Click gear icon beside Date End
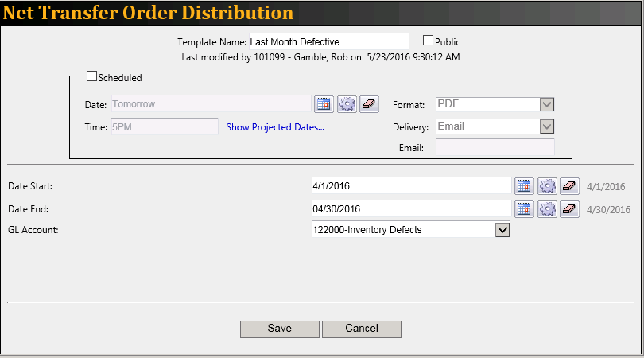Image resolution: width=644 pixels, height=358 pixels. pos(547,209)
